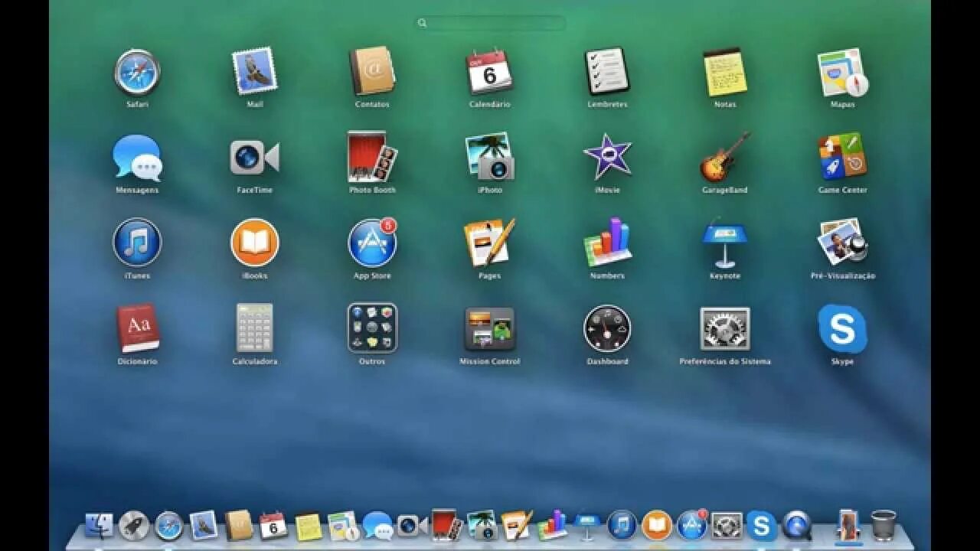Expand the Downloads stack in Dock
This screenshot has height=551, width=980.
[x=848, y=525]
